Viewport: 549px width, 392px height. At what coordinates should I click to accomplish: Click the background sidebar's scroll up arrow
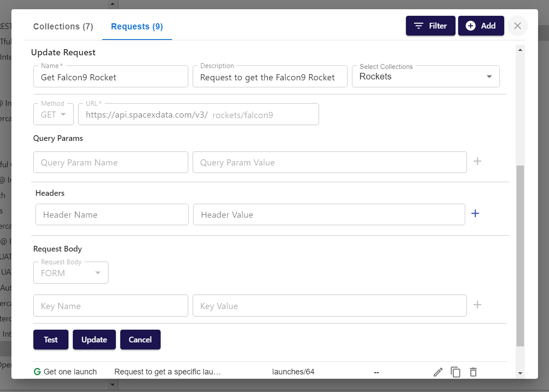(x=112, y=4)
